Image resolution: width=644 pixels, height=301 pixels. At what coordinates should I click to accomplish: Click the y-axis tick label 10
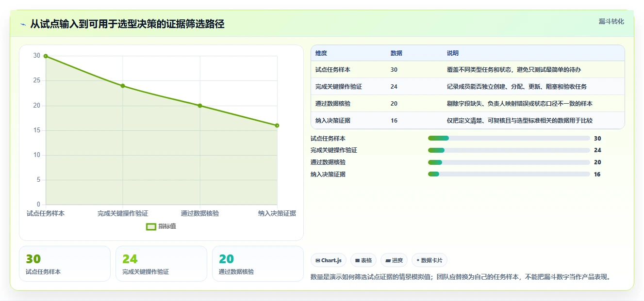tap(37, 155)
